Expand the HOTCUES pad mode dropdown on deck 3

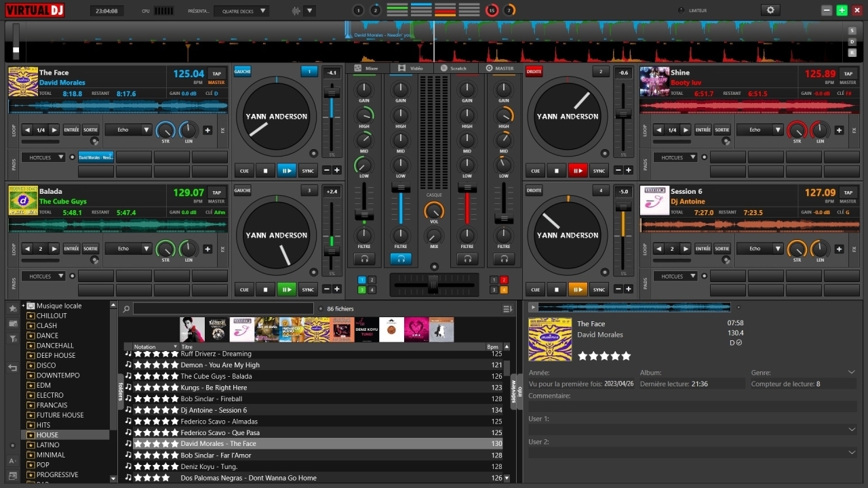coord(43,277)
